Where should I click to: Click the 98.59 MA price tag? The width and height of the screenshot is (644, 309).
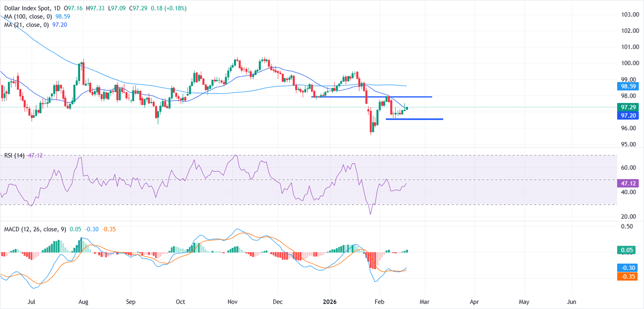(x=630, y=87)
